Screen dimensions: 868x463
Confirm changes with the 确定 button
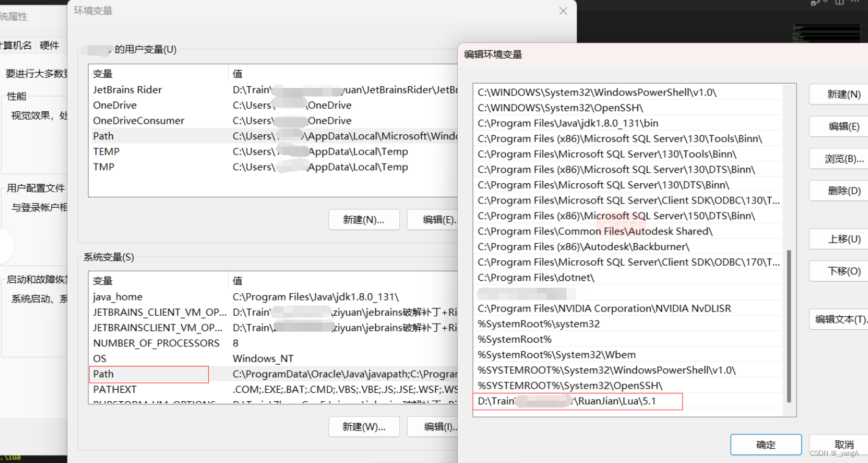[765, 445]
